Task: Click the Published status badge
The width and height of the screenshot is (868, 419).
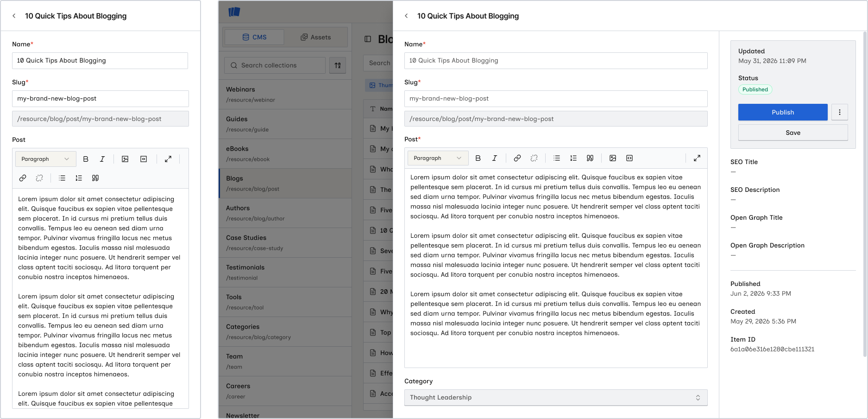Action: coord(755,89)
